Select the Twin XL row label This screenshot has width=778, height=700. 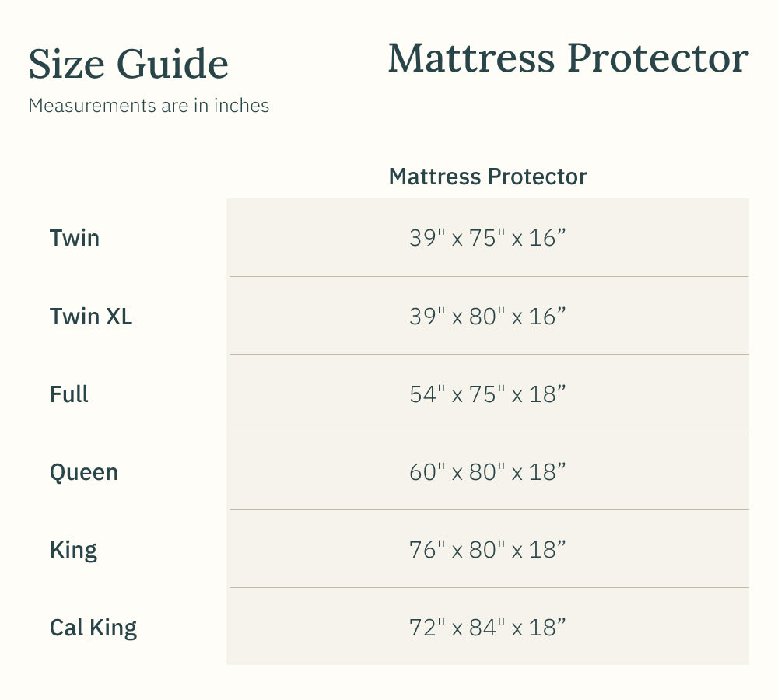[91, 316]
